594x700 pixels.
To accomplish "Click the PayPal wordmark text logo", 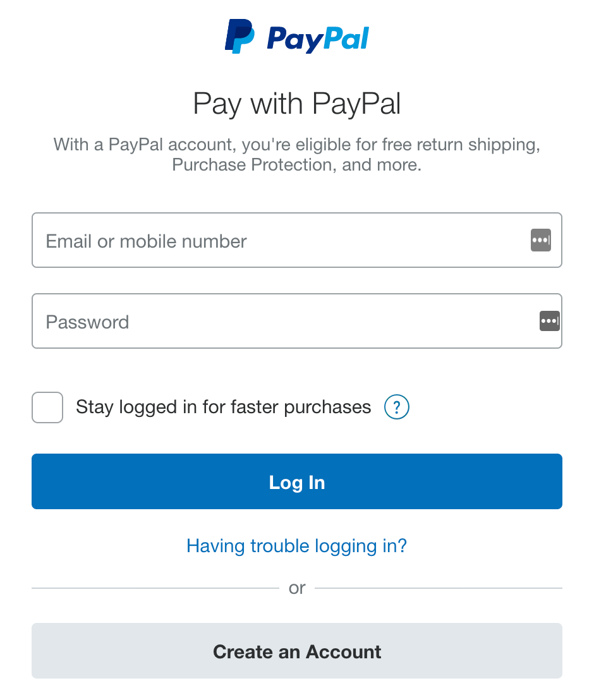I will (x=318, y=39).
